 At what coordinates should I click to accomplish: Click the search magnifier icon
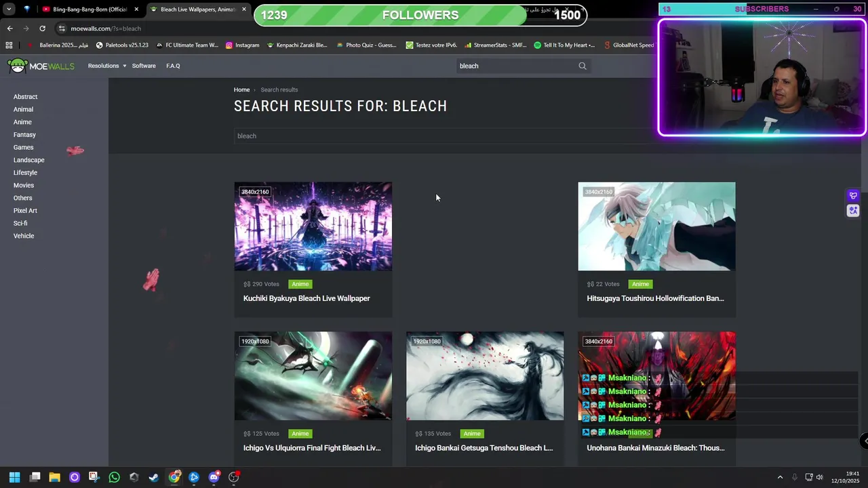583,66
